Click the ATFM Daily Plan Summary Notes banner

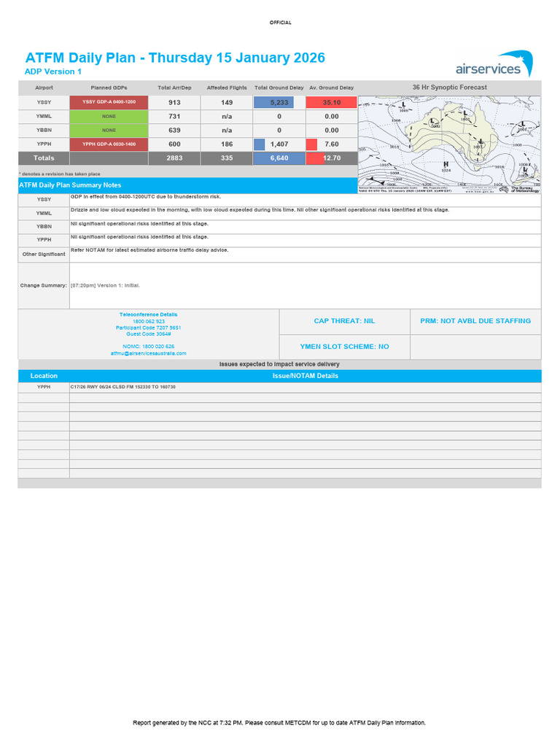188,185
